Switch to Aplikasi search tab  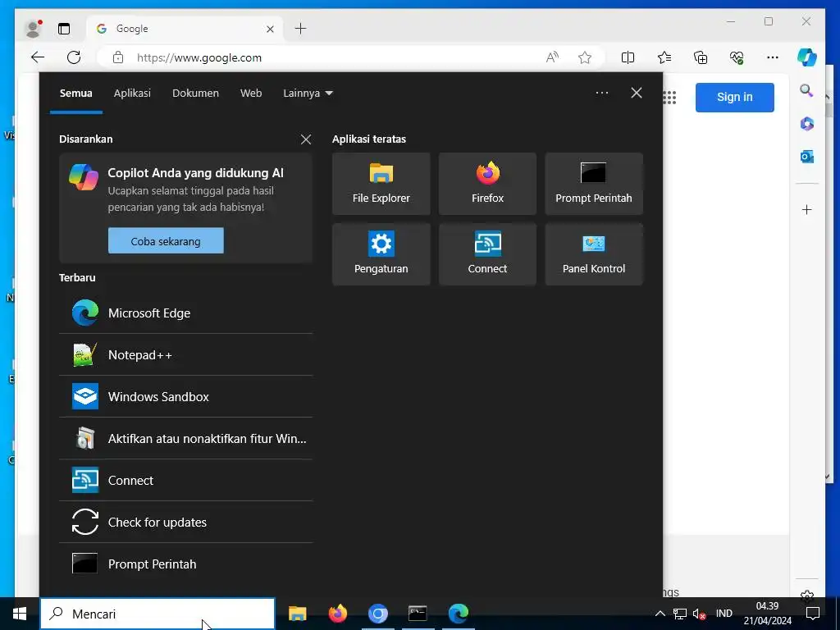[132, 94]
